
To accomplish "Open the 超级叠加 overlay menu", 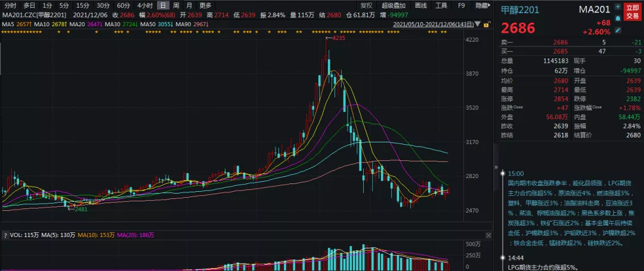I will (394, 5).
